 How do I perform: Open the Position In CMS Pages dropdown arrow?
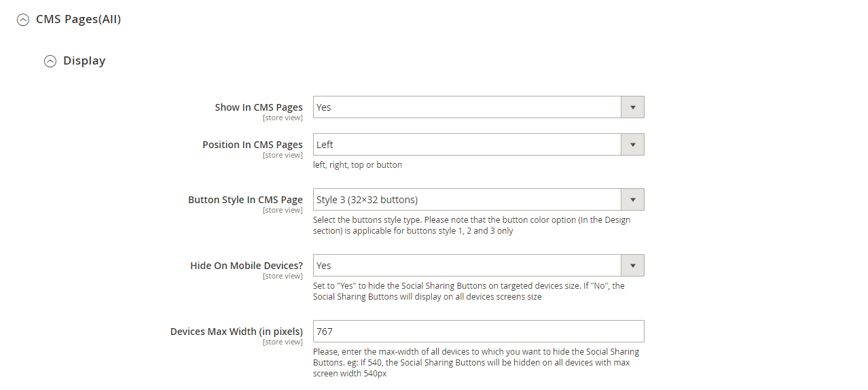coord(632,145)
